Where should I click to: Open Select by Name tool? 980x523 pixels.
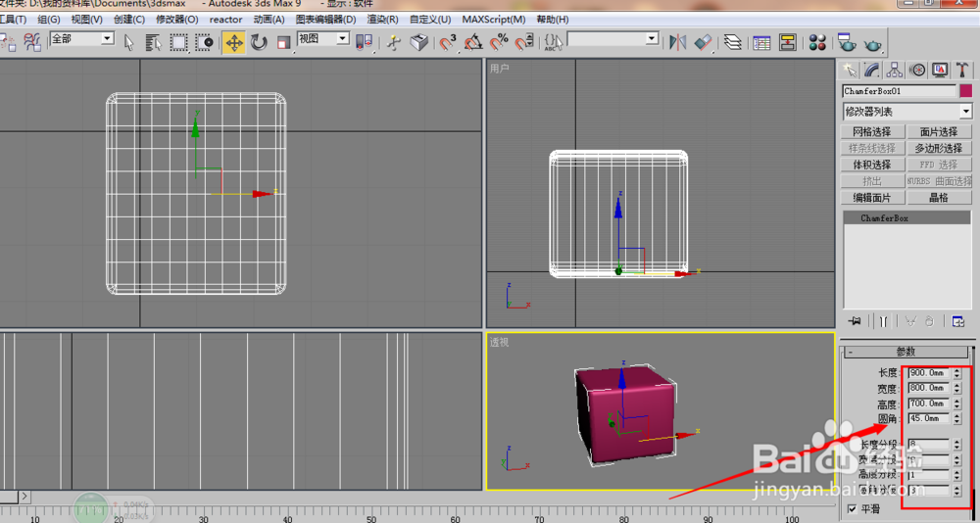pyautogui.click(x=153, y=42)
